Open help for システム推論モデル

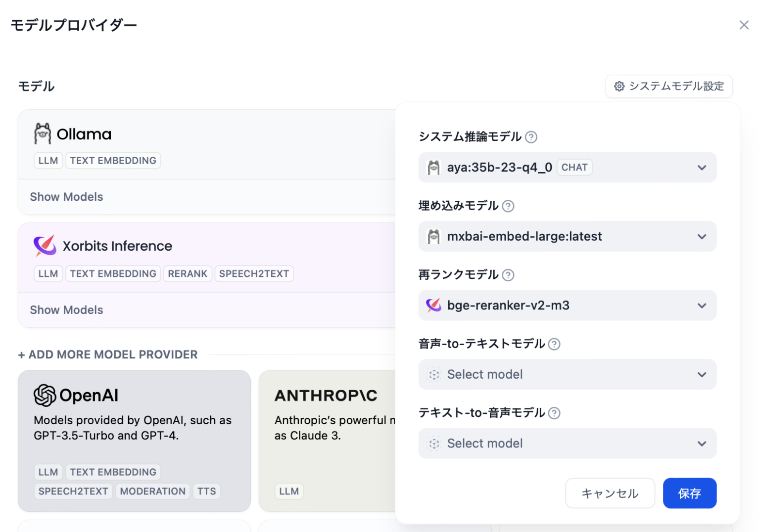point(531,137)
